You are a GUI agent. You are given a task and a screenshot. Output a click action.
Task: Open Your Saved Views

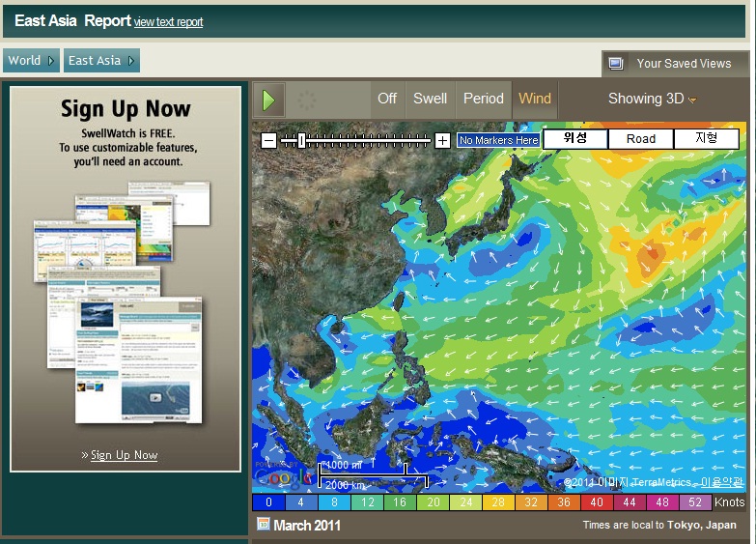tap(675, 63)
